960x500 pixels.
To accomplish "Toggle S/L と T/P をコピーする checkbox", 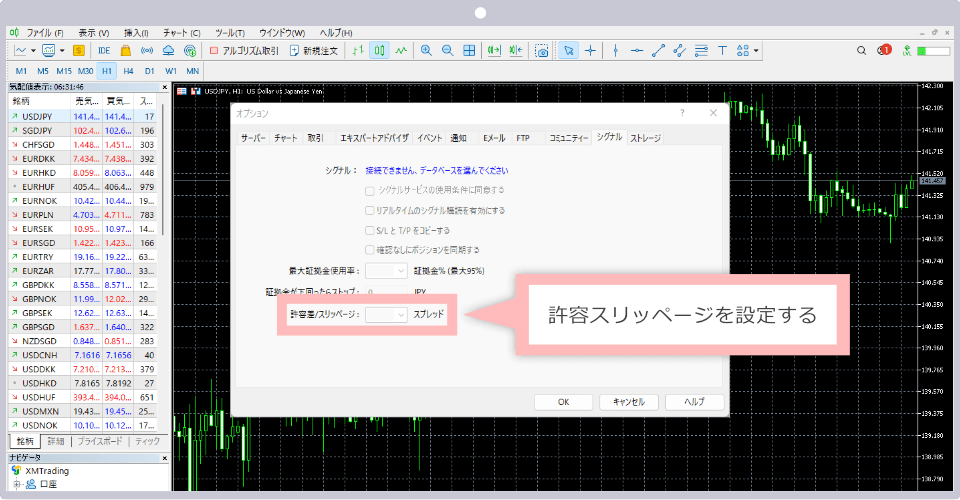I will (x=370, y=230).
